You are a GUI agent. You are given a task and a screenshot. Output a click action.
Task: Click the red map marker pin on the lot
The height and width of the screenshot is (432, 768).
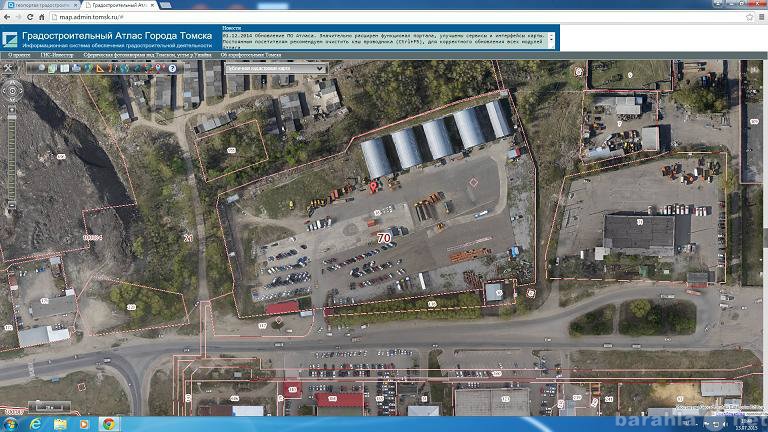374,186
